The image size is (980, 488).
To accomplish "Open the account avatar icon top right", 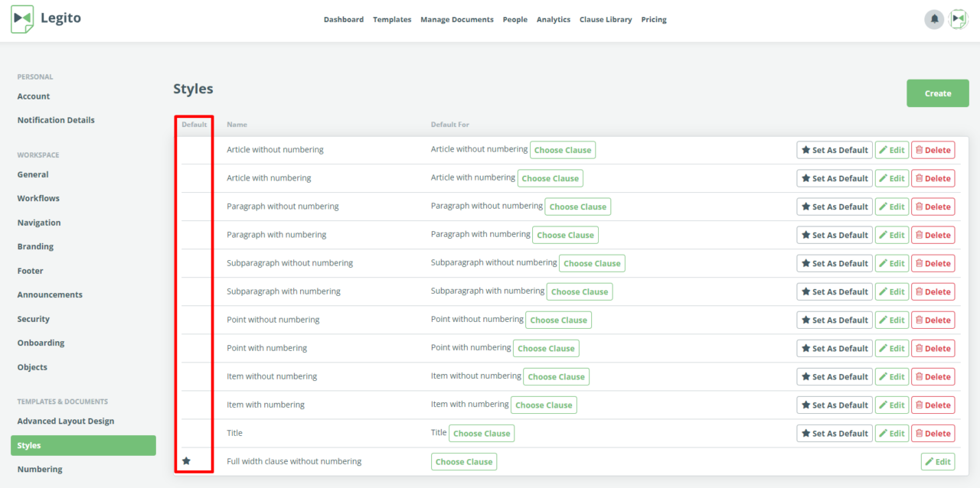I will pyautogui.click(x=959, y=19).
